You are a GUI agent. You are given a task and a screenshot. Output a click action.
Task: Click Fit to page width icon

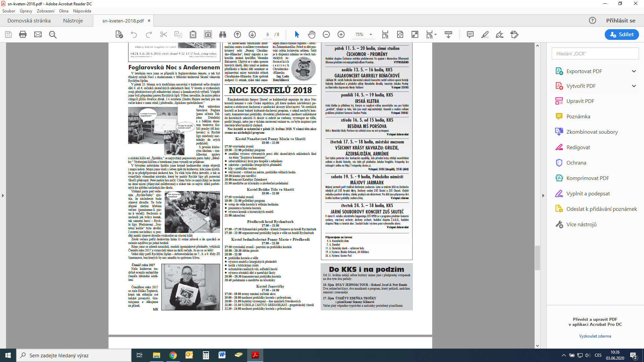pyautogui.click(x=385, y=35)
